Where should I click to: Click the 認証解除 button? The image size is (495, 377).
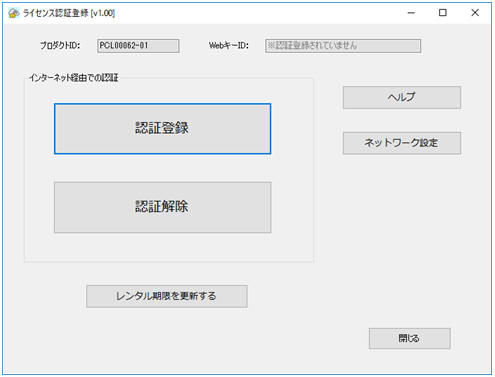162,207
